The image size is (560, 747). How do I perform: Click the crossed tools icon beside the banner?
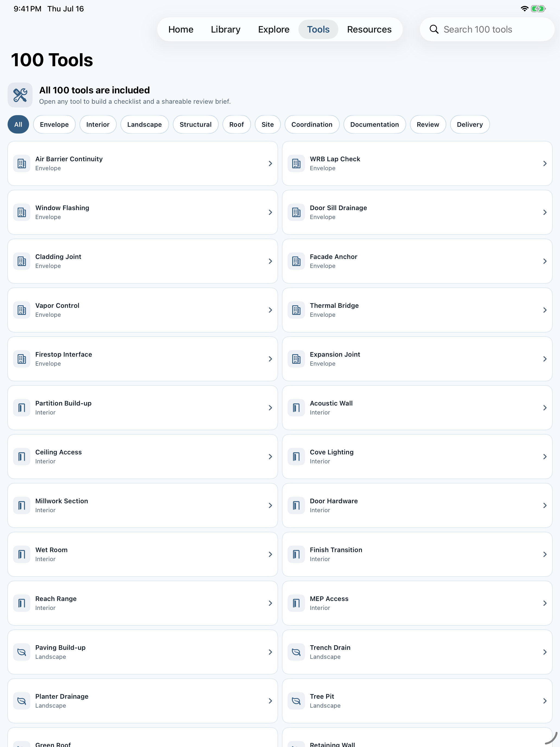click(x=20, y=95)
